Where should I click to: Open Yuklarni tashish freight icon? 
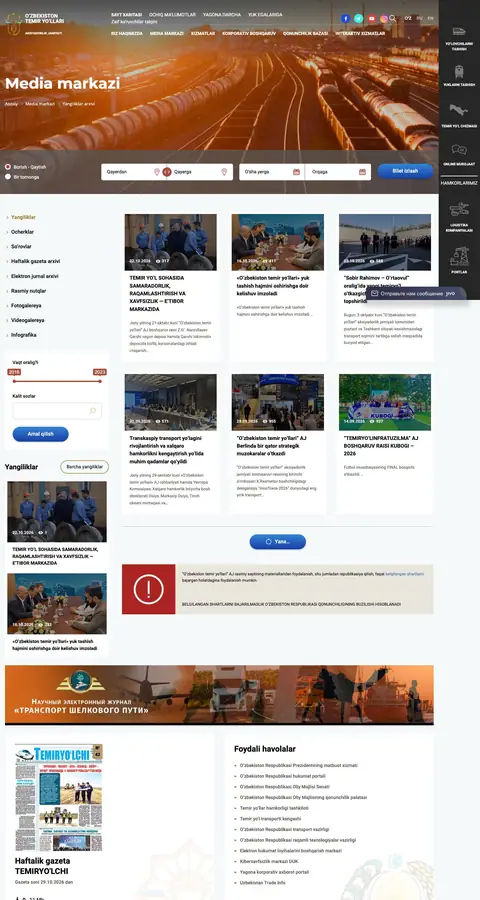coord(459,71)
